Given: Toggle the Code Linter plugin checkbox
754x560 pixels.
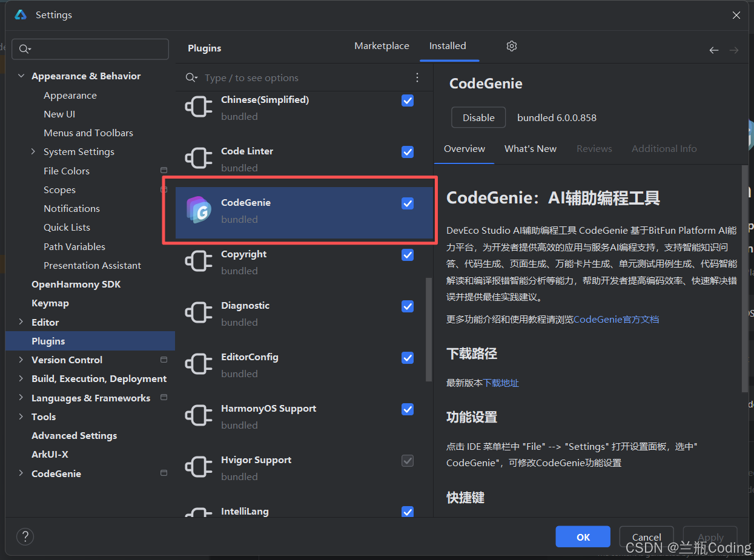Looking at the screenshot, I should tap(408, 152).
